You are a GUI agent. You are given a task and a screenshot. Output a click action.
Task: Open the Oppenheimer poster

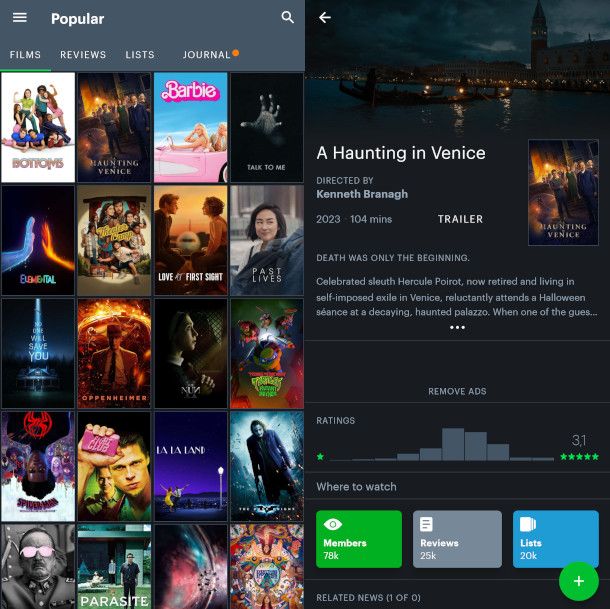[114, 353]
